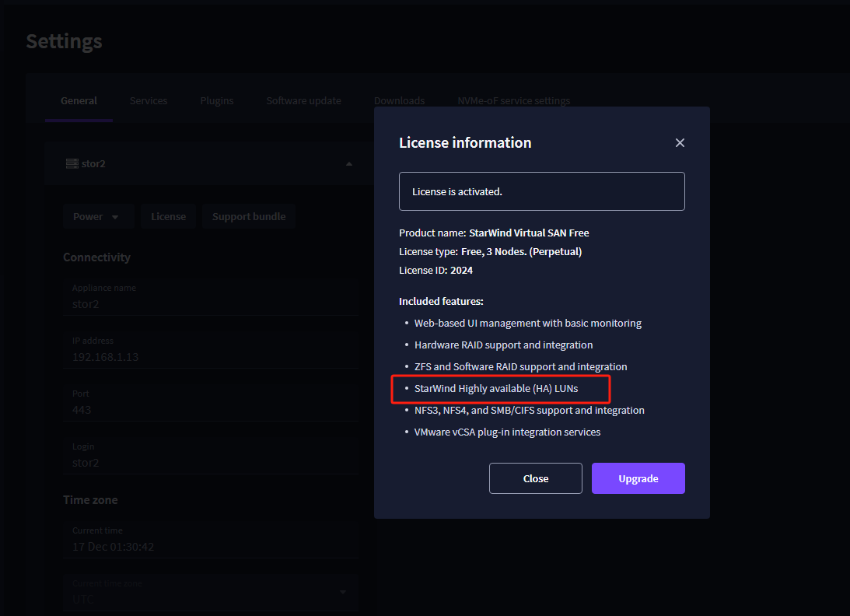This screenshot has width=850, height=616.
Task: Select the General settings tab
Action: tap(79, 101)
